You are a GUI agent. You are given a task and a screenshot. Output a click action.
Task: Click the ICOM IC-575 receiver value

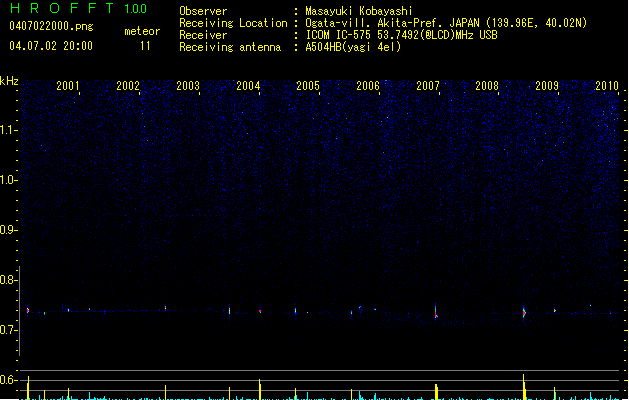pyautogui.click(x=401, y=35)
